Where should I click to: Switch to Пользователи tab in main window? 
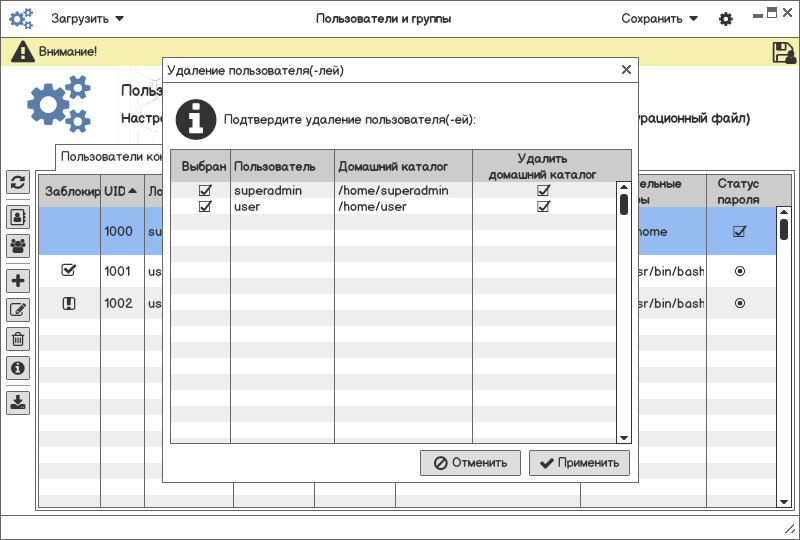coord(110,157)
